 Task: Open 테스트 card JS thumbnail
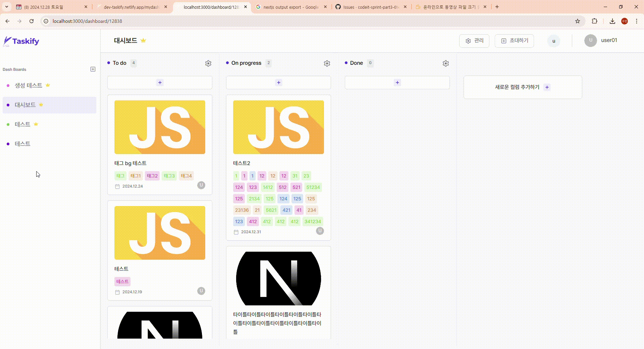(x=160, y=233)
